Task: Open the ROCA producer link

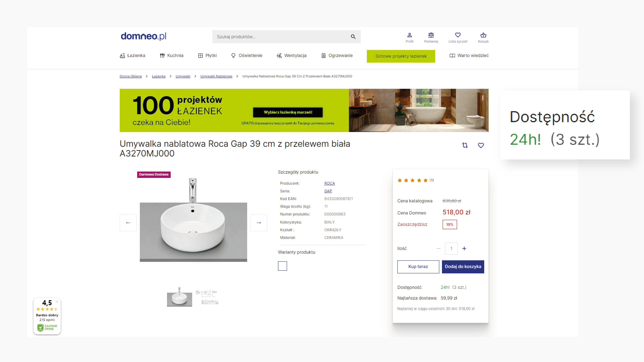Action: click(329, 183)
